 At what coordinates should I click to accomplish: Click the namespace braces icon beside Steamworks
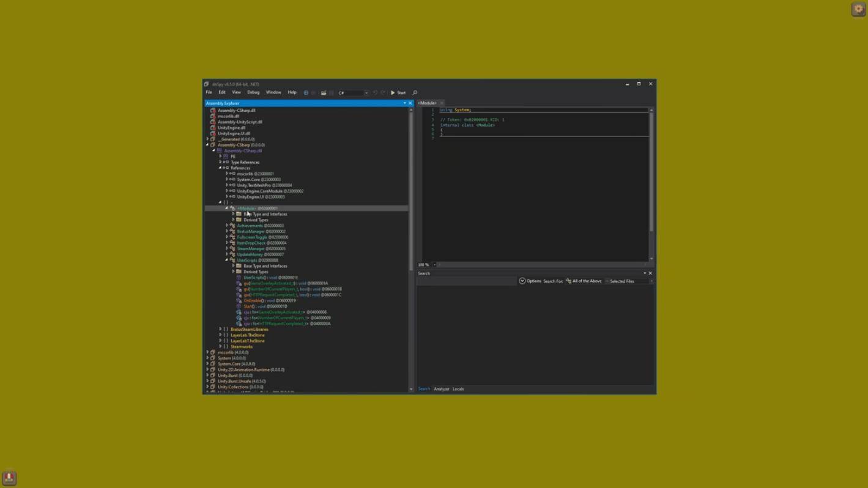click(x=226, y=347)
